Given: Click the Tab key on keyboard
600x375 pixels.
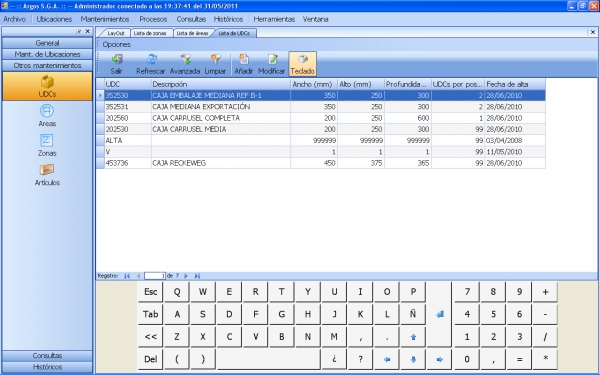Looking at the screenshot, I should (x=150, y=314).
